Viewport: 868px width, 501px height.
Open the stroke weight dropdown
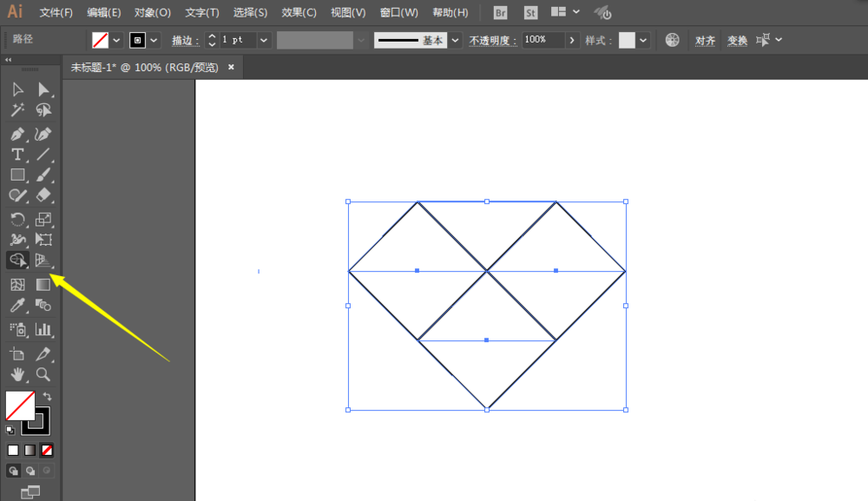[x=264, y=40]
